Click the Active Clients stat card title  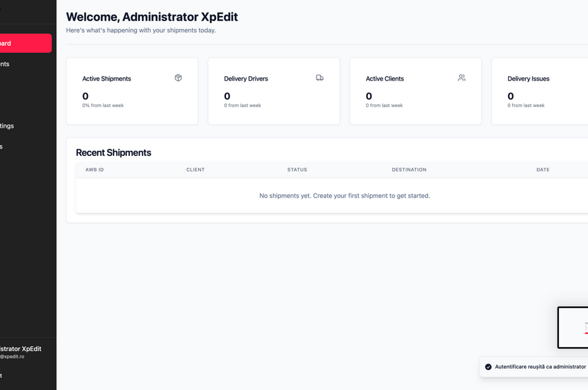[x=385, y=79]
